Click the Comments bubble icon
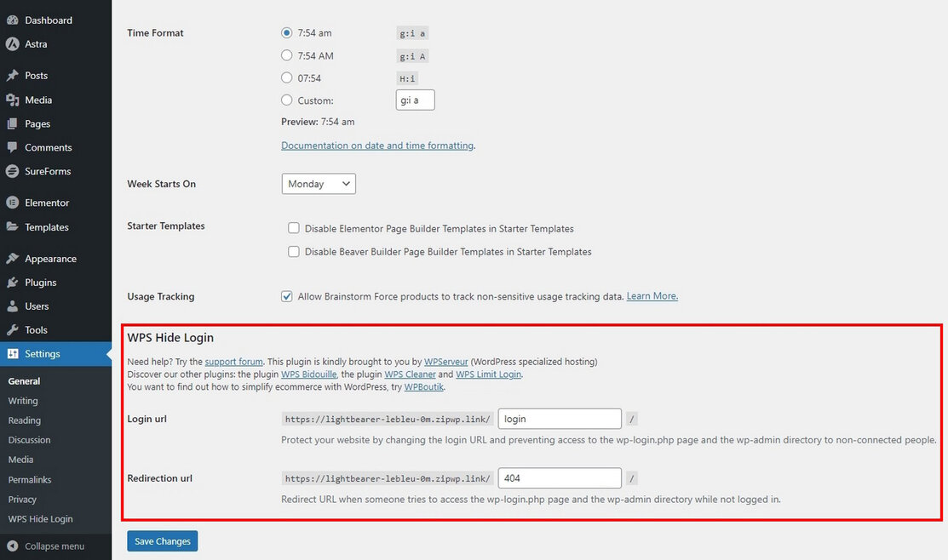This screenshot has width=948, height=560. (12, 147)
